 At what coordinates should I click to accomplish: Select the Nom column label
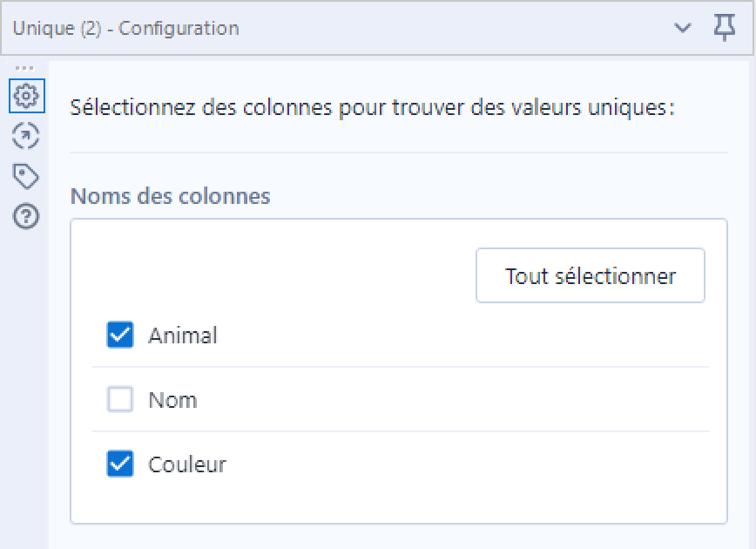pyautogui.click(x=172, y=400)
